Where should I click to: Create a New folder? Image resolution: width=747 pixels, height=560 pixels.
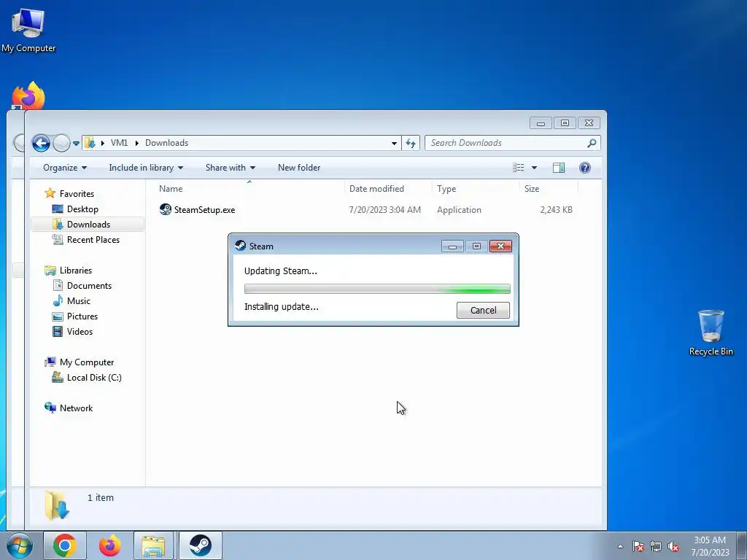299,168
